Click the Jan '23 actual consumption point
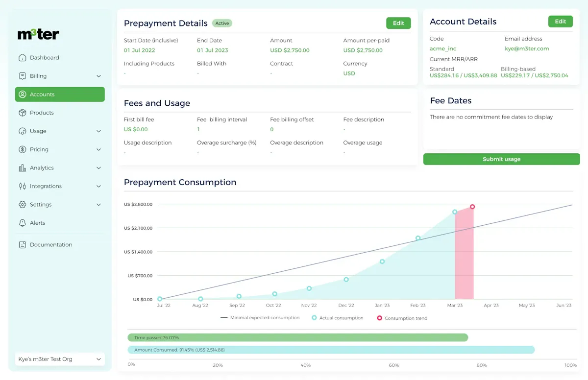588x380 pixels. click(382, 261)
